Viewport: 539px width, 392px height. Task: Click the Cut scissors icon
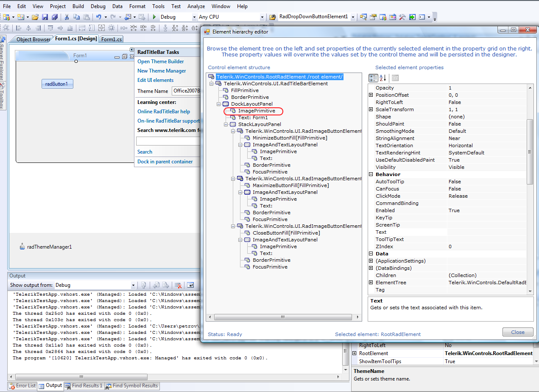(x=67, y=17)
